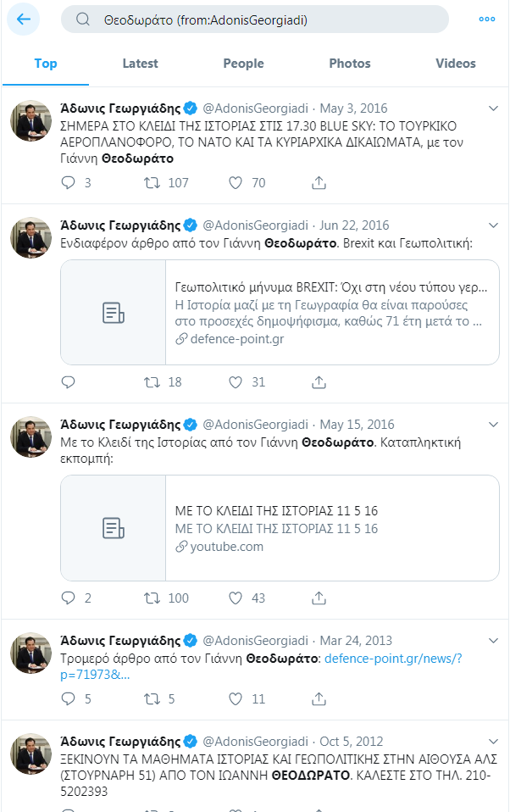
Task: Share the Mar 24, 2013 tweet
Action: [319, 699]
